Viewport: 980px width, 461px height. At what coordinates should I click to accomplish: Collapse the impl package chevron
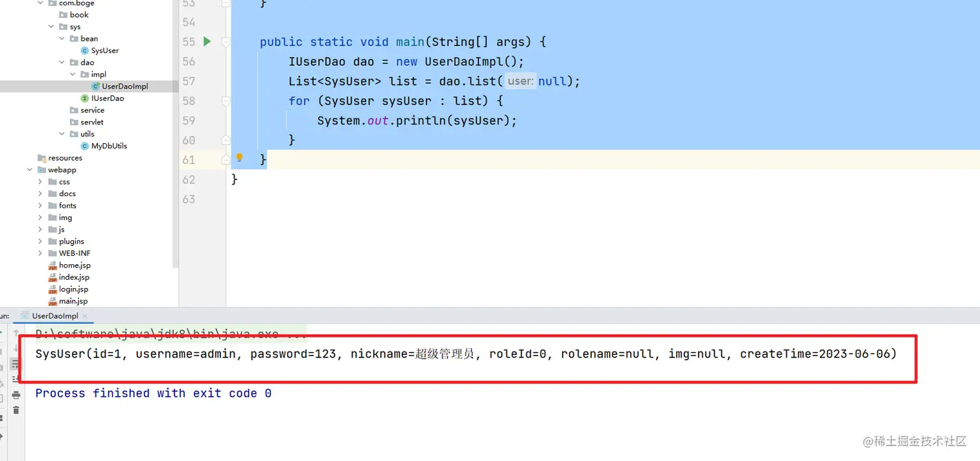[73, 74]
